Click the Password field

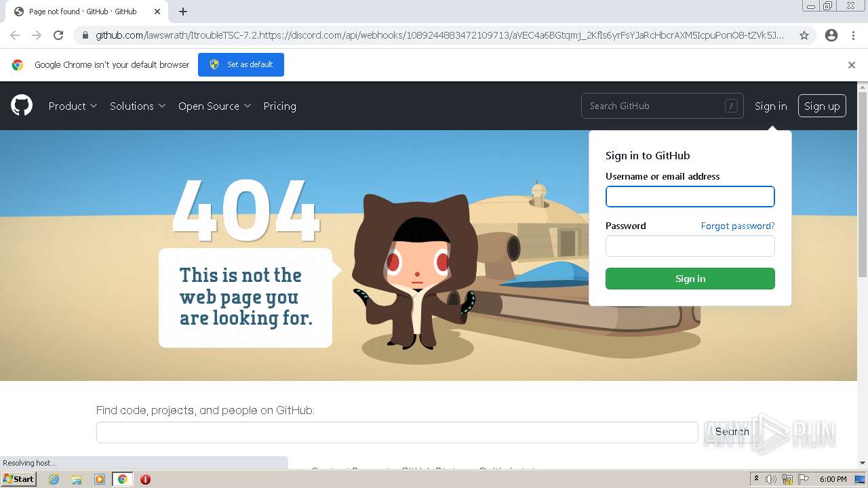tap(690, 246)
